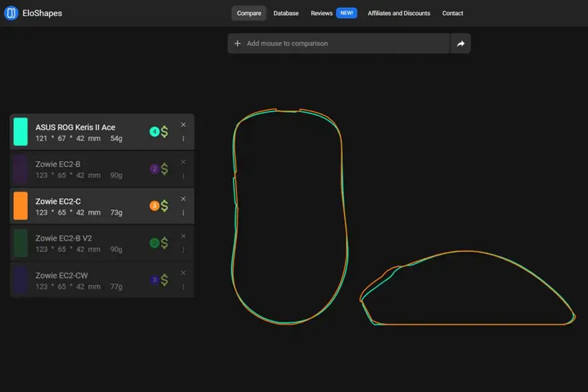
Task: Click the share arrow icon
Action: 460,43
